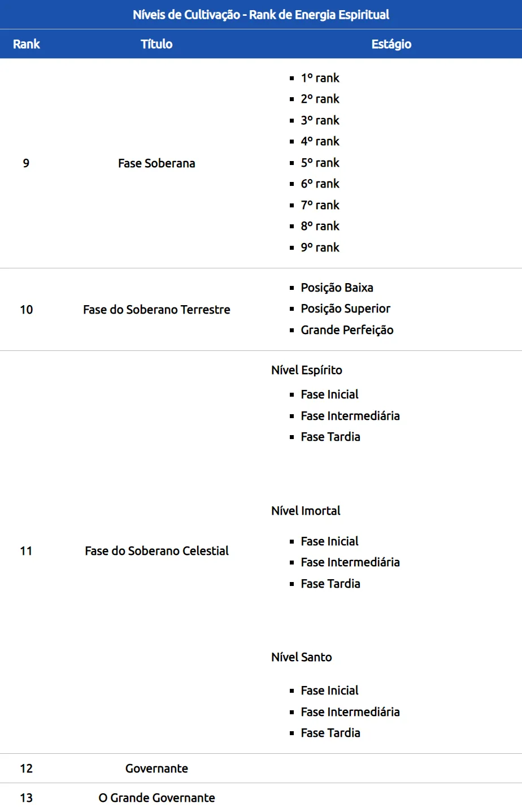Click the Rank column header
This screenshot has height=812, width=522.
pyautogui.click(x=27, y=44)
